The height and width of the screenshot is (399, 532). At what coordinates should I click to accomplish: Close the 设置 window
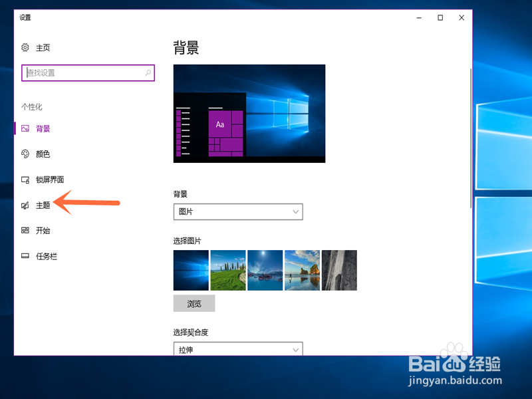(462, 18)
